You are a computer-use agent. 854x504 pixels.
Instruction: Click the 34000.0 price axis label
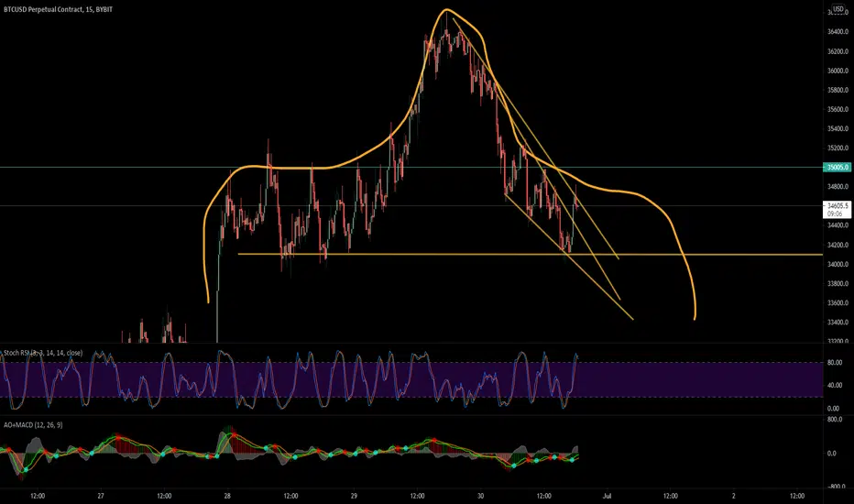[838, 264]
